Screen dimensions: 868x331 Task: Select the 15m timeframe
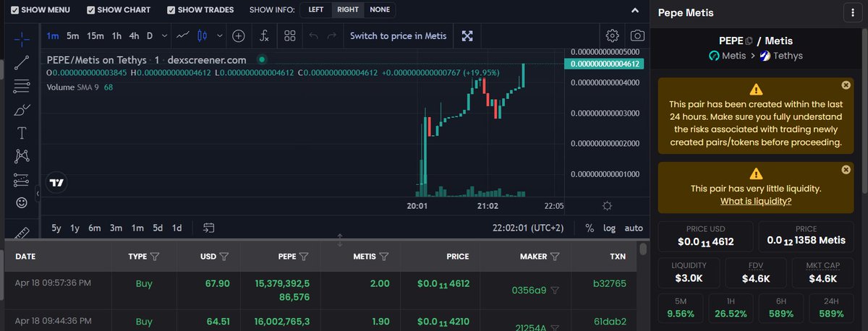[95, 35]
